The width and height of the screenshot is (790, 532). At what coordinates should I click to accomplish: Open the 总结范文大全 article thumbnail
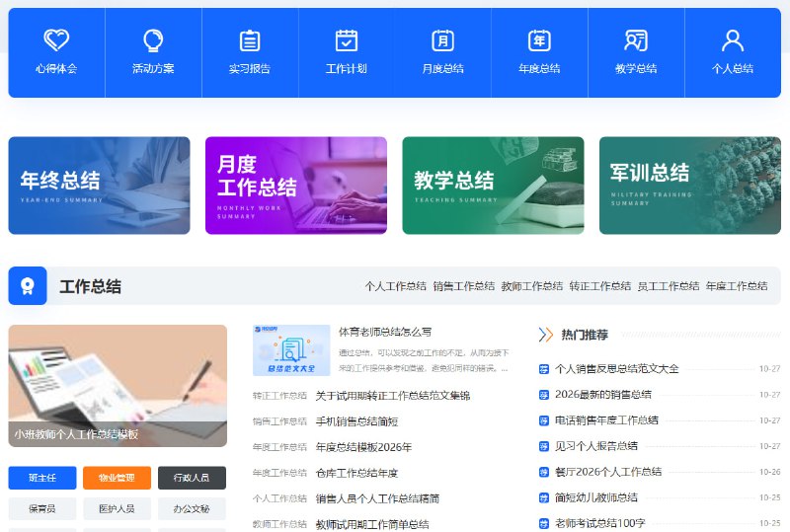(x=291, y=350)
